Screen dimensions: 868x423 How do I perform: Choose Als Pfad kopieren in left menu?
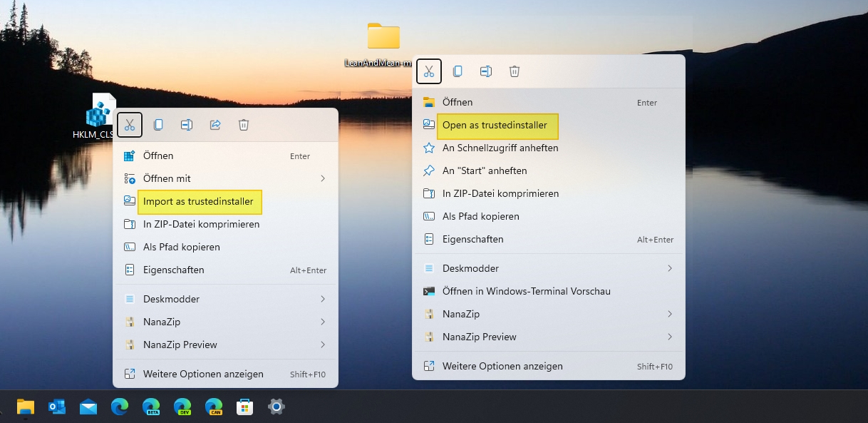[x=225, y=247]
